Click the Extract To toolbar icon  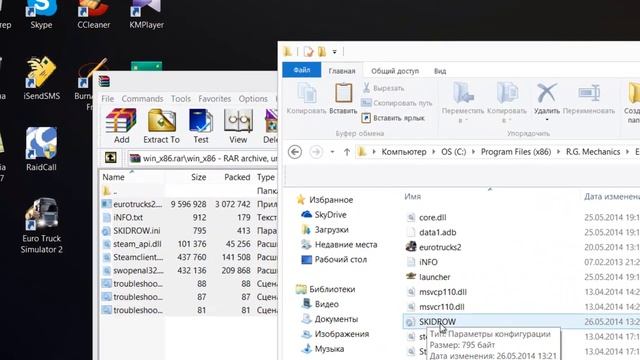pos(162,121)
